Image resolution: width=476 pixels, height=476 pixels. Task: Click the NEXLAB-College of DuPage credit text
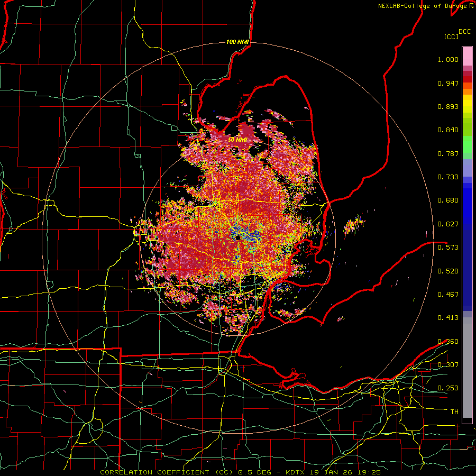pos(422,6)
